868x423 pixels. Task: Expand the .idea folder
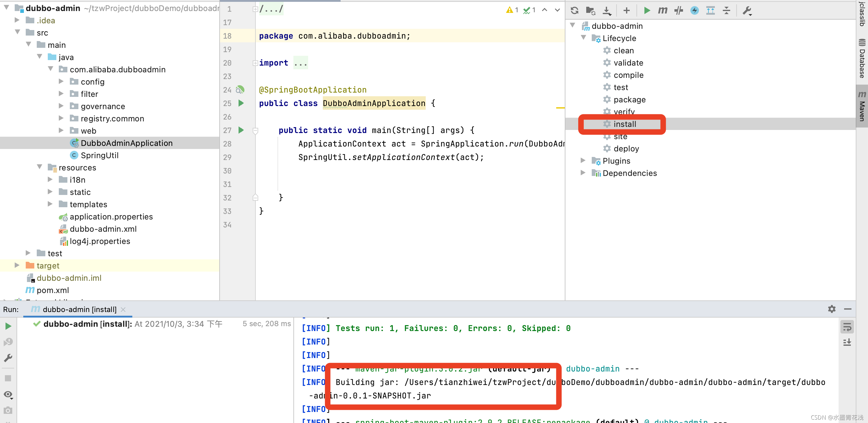click(17, 20)
